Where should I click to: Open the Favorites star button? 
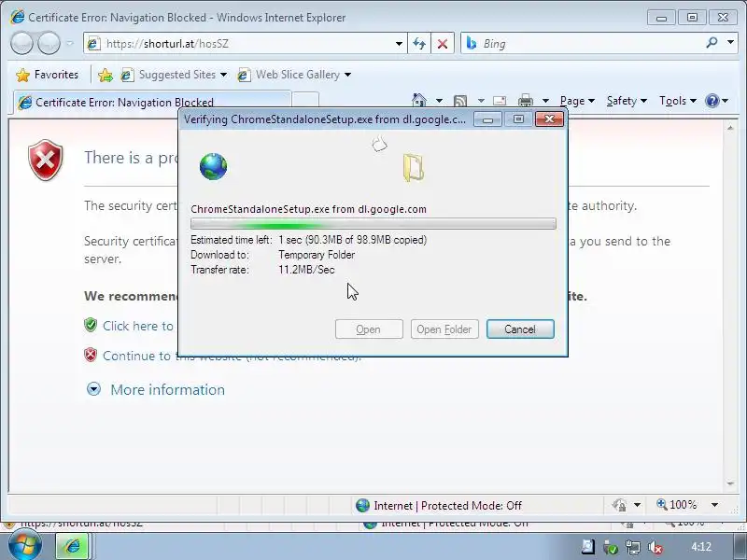pyautogui.click(x=47, y=75)
